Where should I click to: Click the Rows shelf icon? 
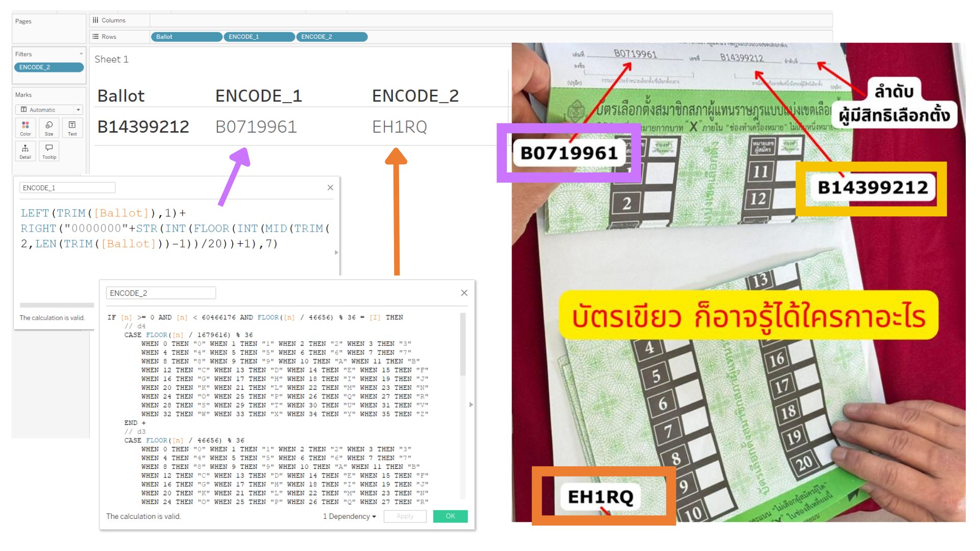click(95, 37)
